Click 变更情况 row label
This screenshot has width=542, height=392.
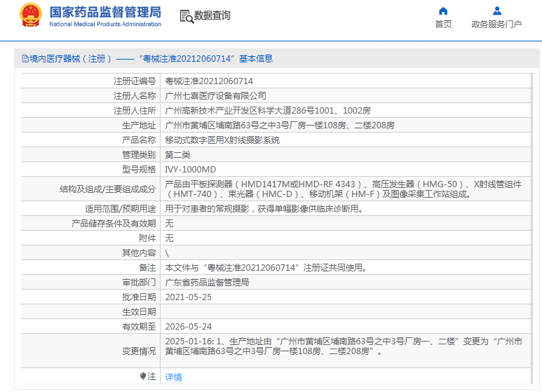click(139, 351)
